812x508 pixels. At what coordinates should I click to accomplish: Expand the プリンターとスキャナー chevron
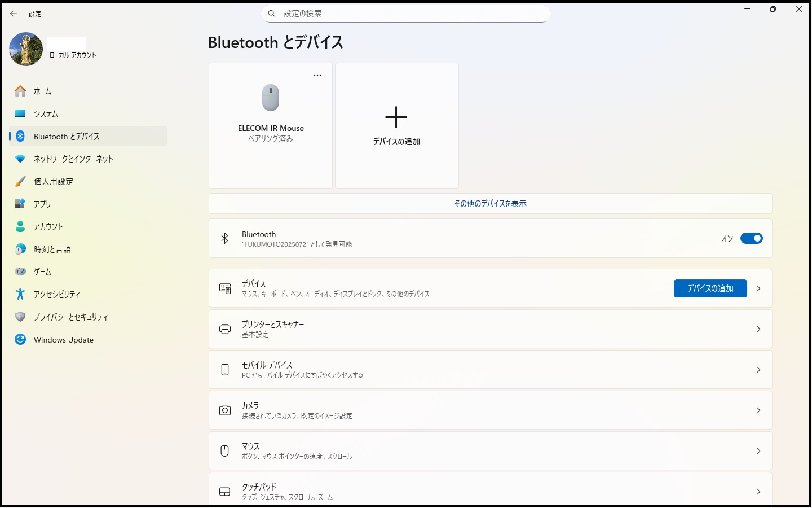click(x=758, y=329)
